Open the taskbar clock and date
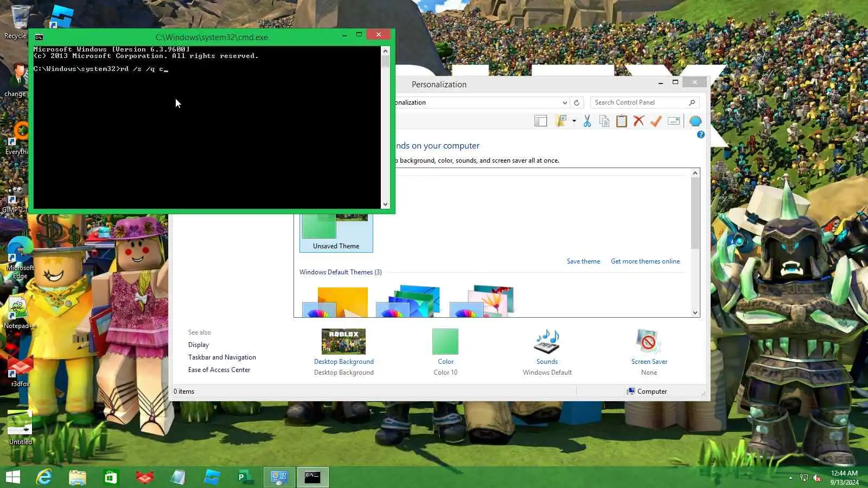868x488 pixels. point(844,478)
